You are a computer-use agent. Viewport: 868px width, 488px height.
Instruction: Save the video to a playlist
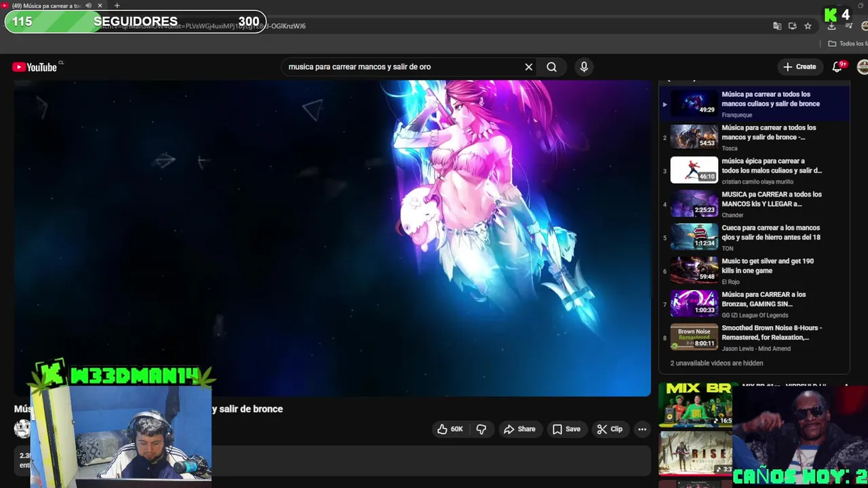pyautogui.click(x=566, y=429)
